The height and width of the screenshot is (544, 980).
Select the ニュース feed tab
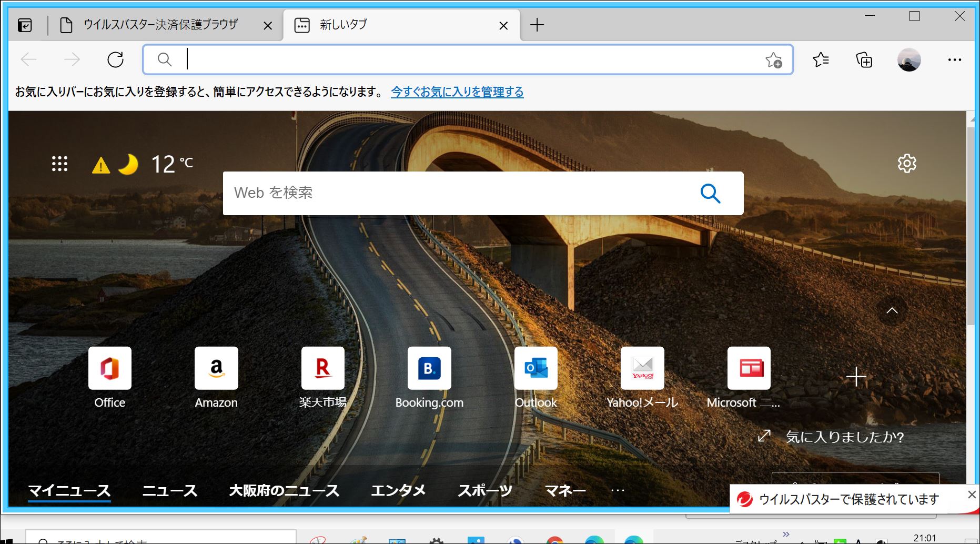(169, 491)
